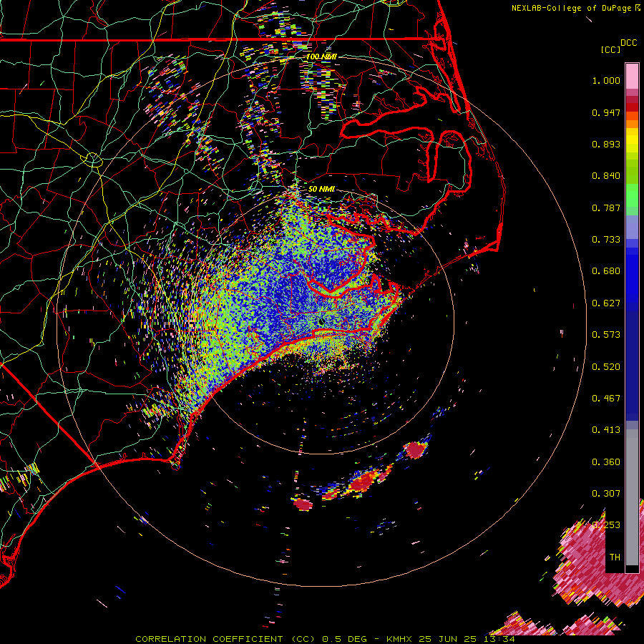Click the 0.520 scale value
644x644 pixels.
point(606,367)
